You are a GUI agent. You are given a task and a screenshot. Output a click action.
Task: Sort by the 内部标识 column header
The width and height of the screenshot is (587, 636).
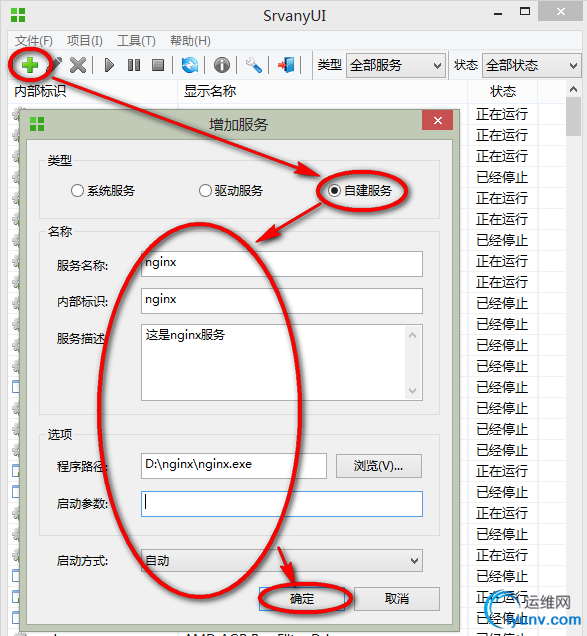[92, 91]
